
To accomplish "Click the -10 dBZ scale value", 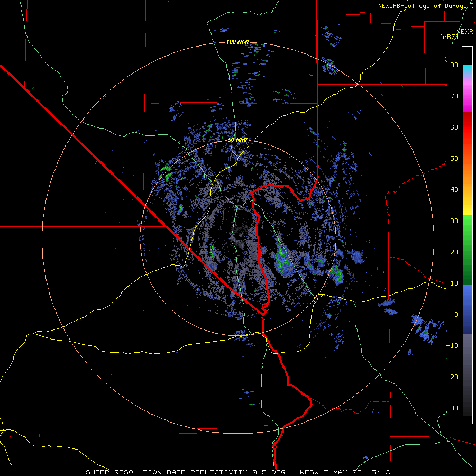I will pos(452,346).
